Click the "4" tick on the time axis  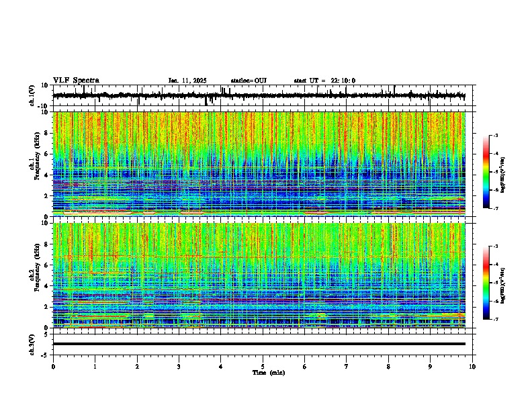point(221,367)
